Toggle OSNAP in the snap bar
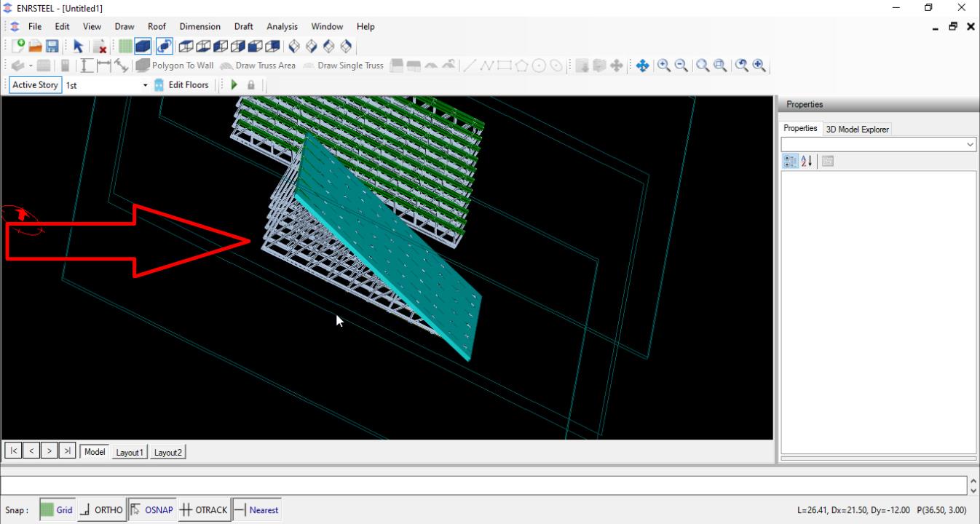 [x=152, y=510]
